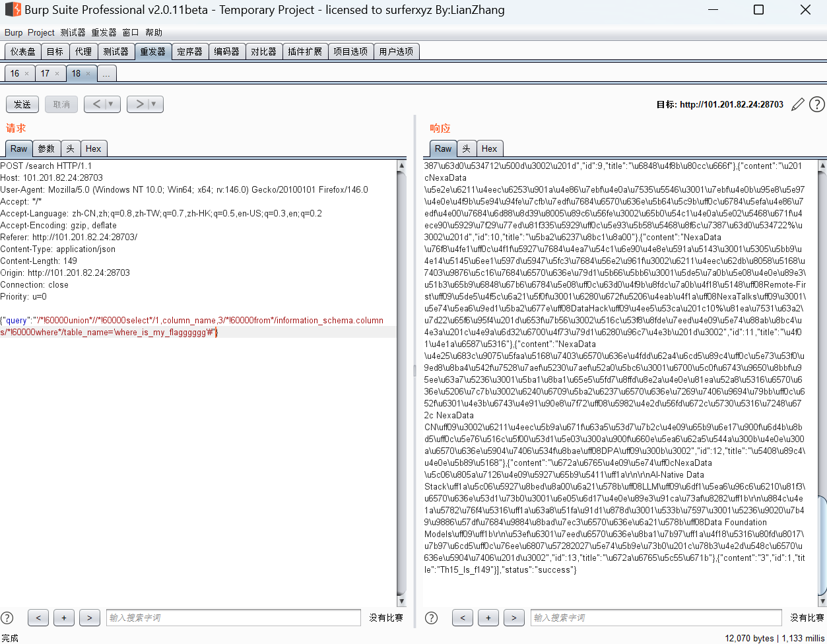Image resolution: width=827 pixels, height=644 pixels.
Task: Open the 重发器 menu in menu bar
Action: tap(104, 32)
